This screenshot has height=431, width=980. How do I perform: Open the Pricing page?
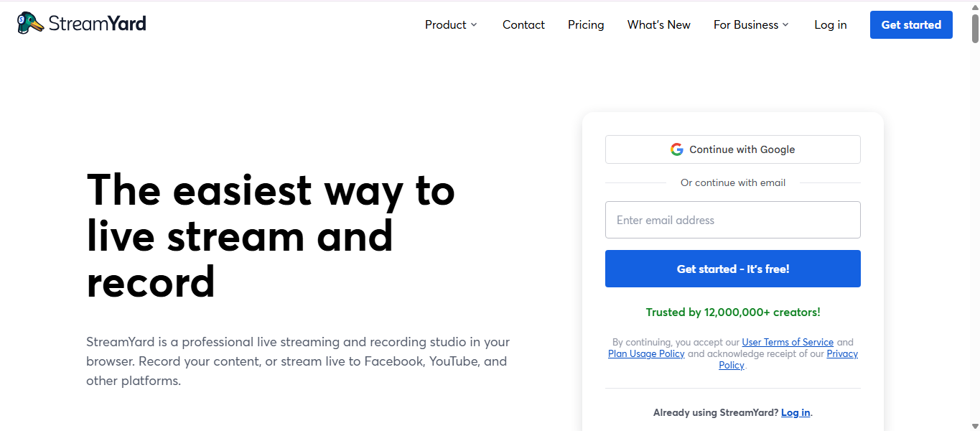[x=585, y=24]
